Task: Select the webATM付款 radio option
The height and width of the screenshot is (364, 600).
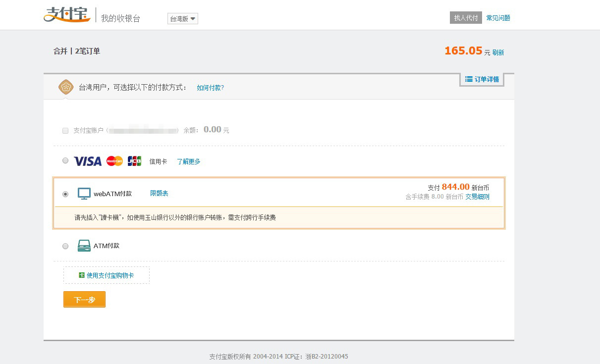Action: click(x=65, y=194)
